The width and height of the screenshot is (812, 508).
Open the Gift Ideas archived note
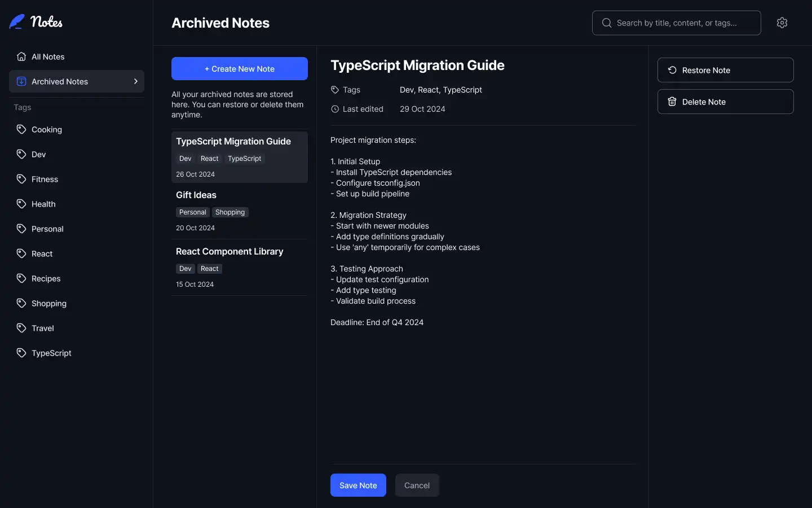[x=196, y=195]
